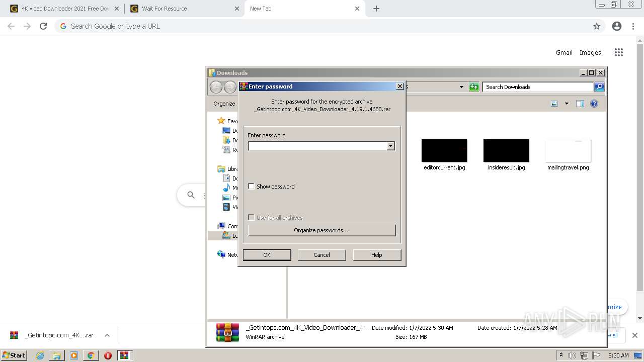Open Chrome's three-dot menu
This screenshot has height=362, width=644.
633,26
